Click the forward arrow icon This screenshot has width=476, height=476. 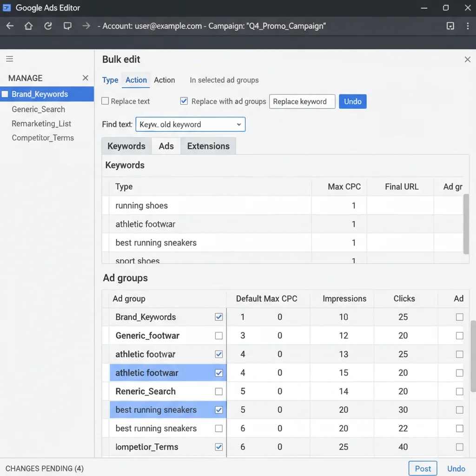pyautogui.click(x=86, y=26)
